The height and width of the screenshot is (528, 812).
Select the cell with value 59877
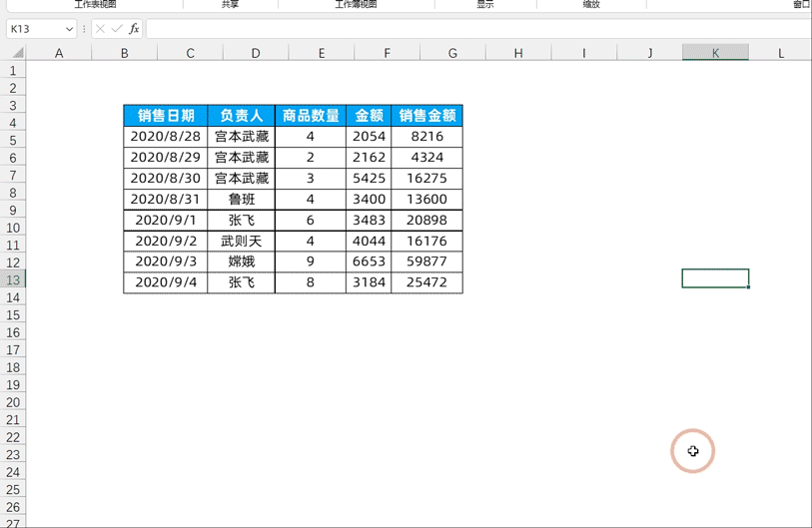(426, 262)
